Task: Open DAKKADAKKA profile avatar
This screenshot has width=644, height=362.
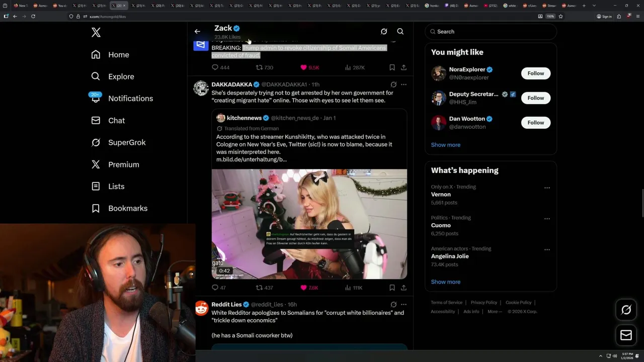Action: pos(201,88)
